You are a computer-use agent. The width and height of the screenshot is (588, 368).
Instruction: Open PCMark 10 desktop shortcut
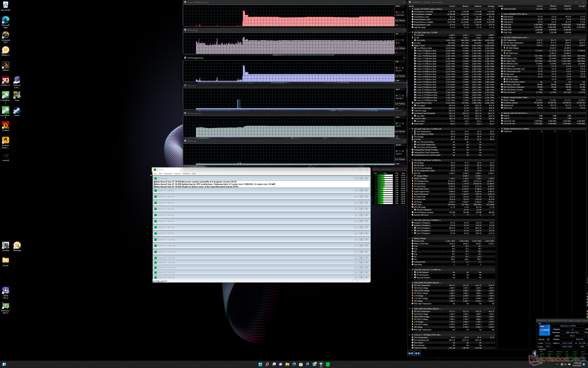pyautogui.click(x=6, y=80)
